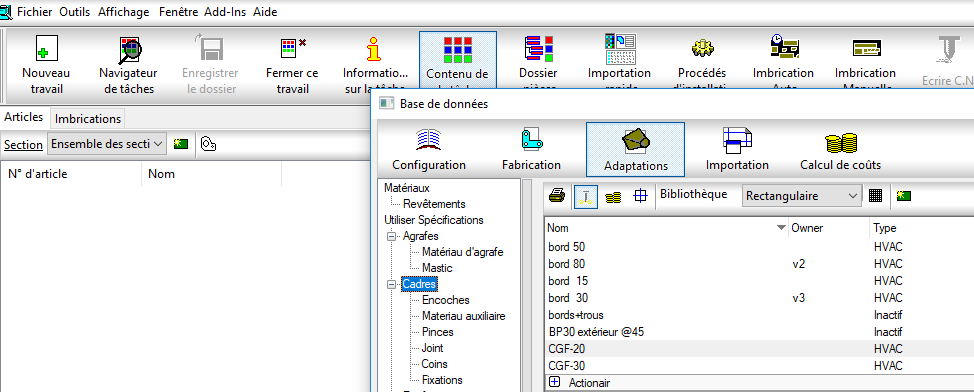Open the Affichage menu

pos(124,12)
